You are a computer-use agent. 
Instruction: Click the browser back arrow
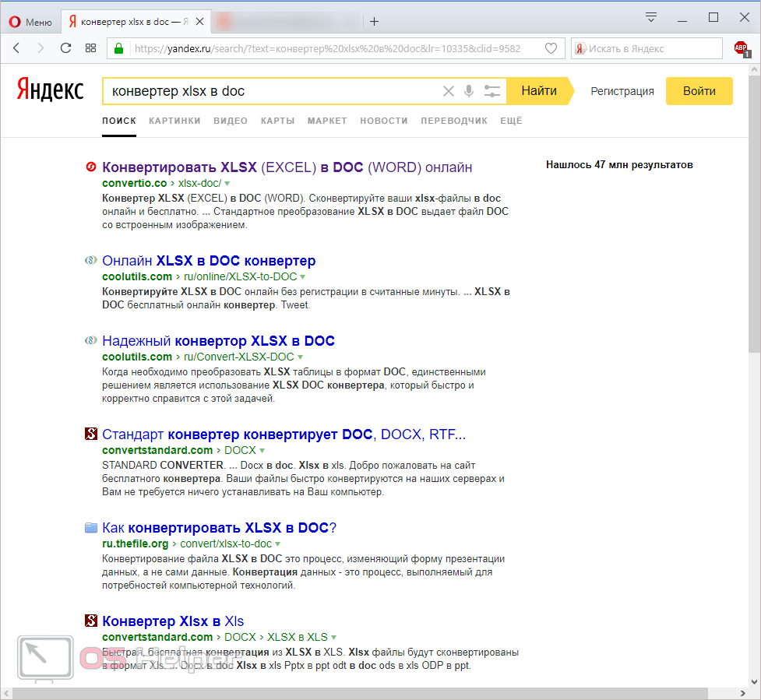coord(16,48)
